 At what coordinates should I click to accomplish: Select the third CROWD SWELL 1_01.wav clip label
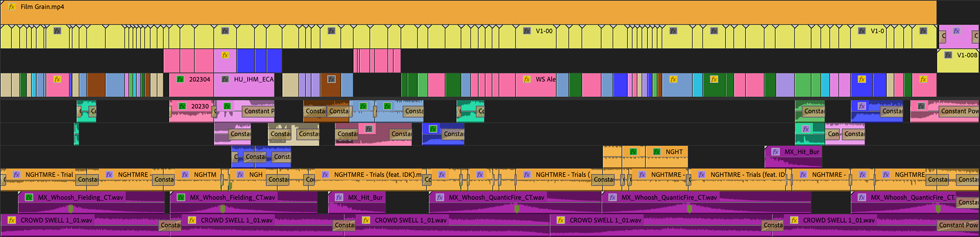(x=410, y=220)
